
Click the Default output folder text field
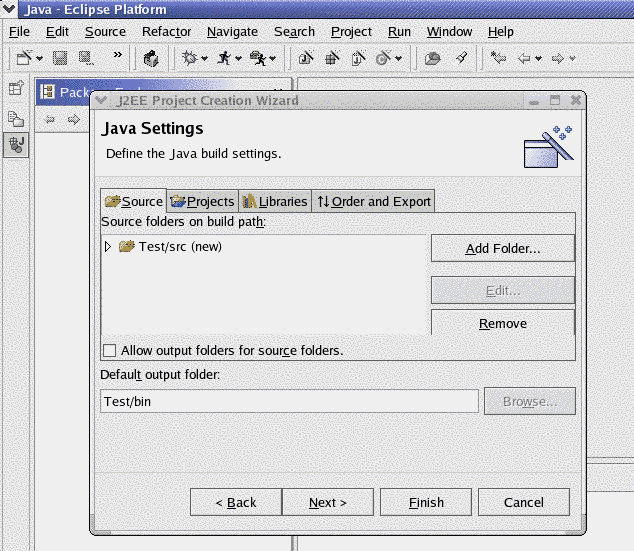click(x=289, y=401)
